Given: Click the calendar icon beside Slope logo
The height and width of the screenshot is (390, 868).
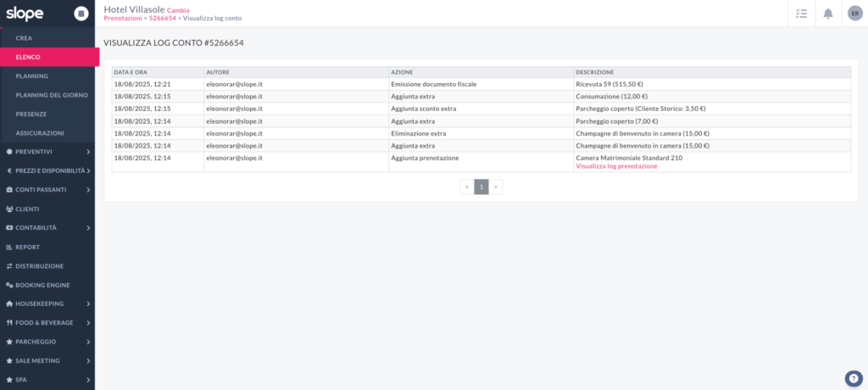Looking at the screenshot, I should [x=81, y=13].
